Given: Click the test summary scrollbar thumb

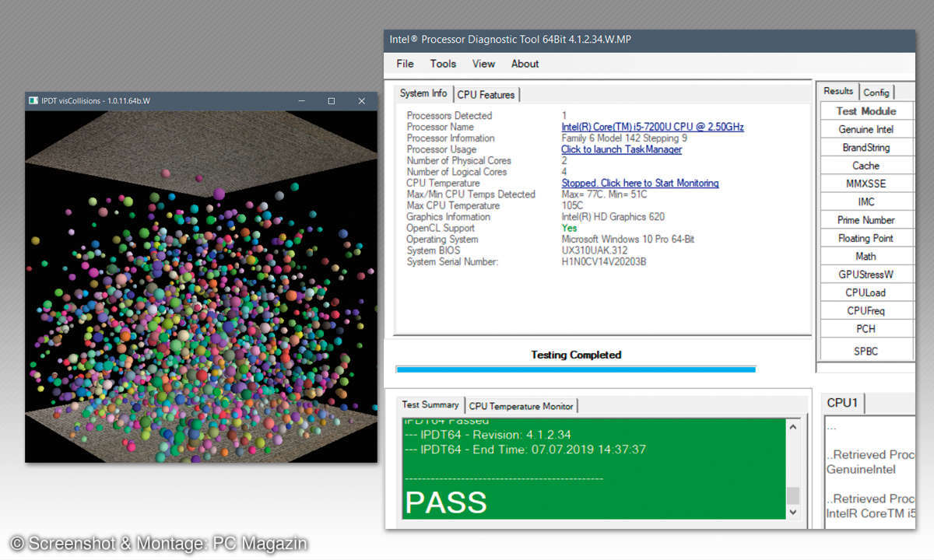Looking at the screenshot, I should (x=792, y=495).
